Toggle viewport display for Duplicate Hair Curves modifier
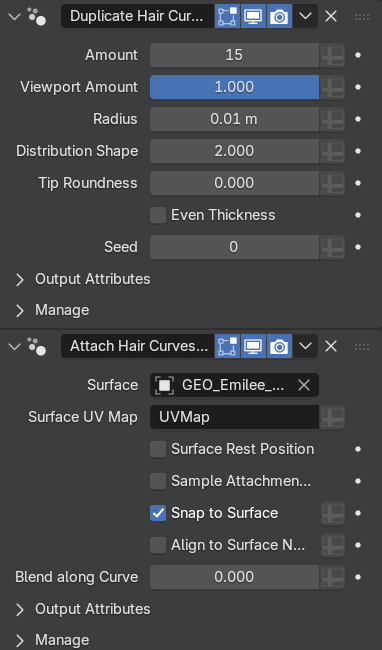 [x=253, y=17]
